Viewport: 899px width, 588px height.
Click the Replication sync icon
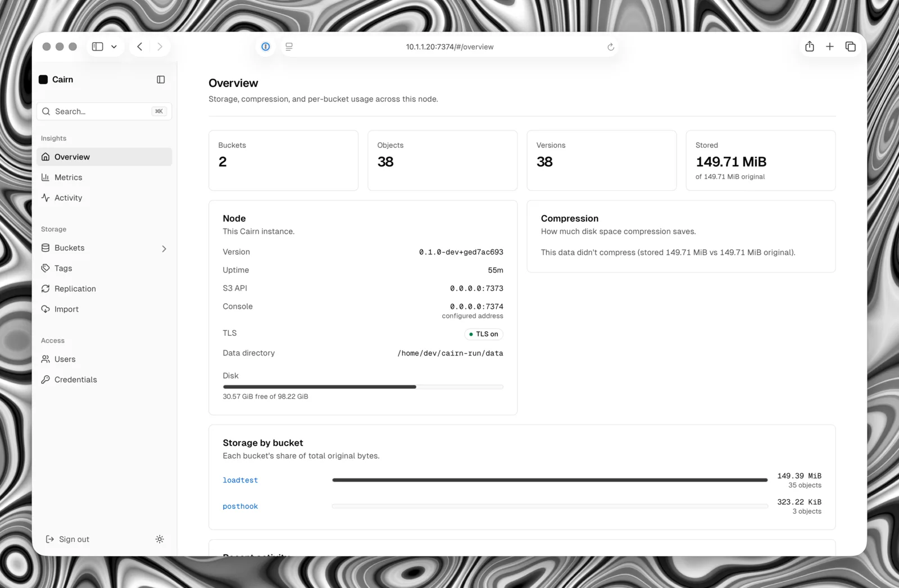(46, 289)
